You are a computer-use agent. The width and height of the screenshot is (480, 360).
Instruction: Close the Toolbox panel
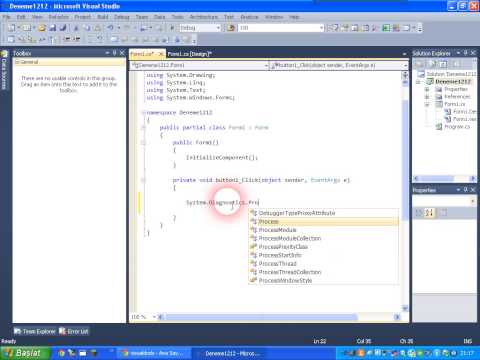coord(122,53)
